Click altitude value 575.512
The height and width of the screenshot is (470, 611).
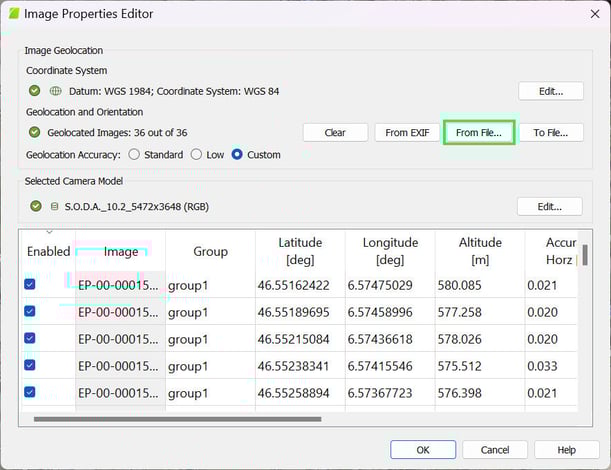coord(459,366)
